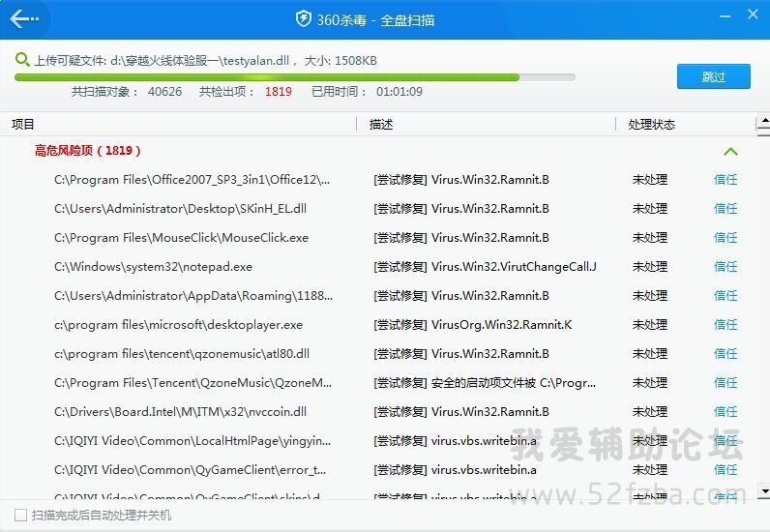Viewport: 770px width, 532px height.
Task: Trust the nvccoin.dll entry
Action: 726,412
